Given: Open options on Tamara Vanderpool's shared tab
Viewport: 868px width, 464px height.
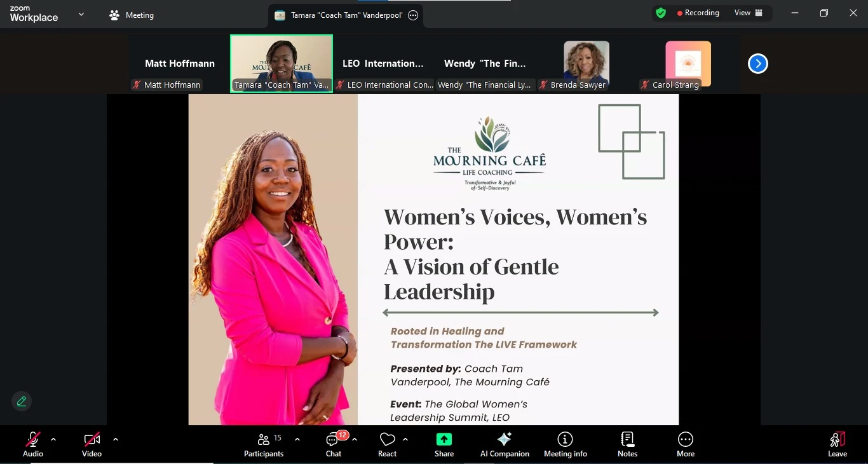Looking at the screenshot, I should click(413, 15).
